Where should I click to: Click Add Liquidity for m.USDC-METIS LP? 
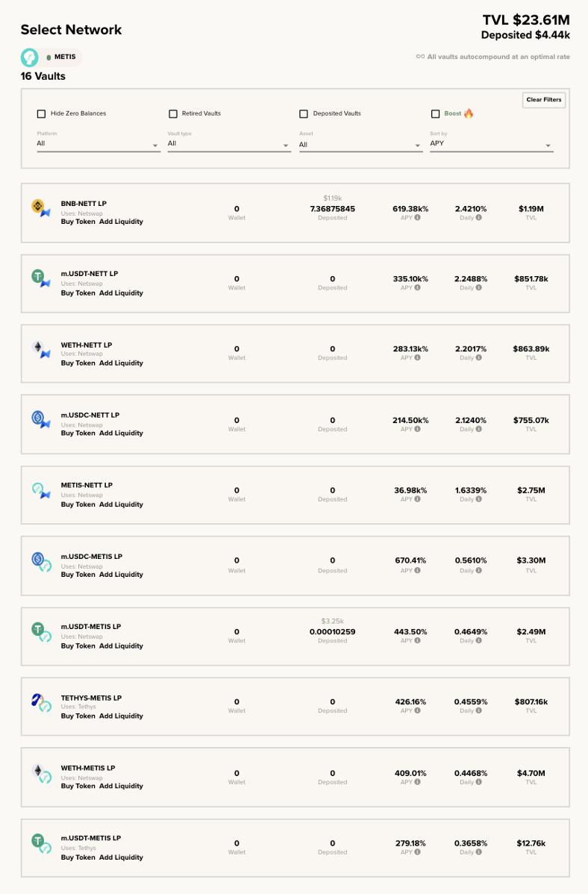(x=121, y=575)
